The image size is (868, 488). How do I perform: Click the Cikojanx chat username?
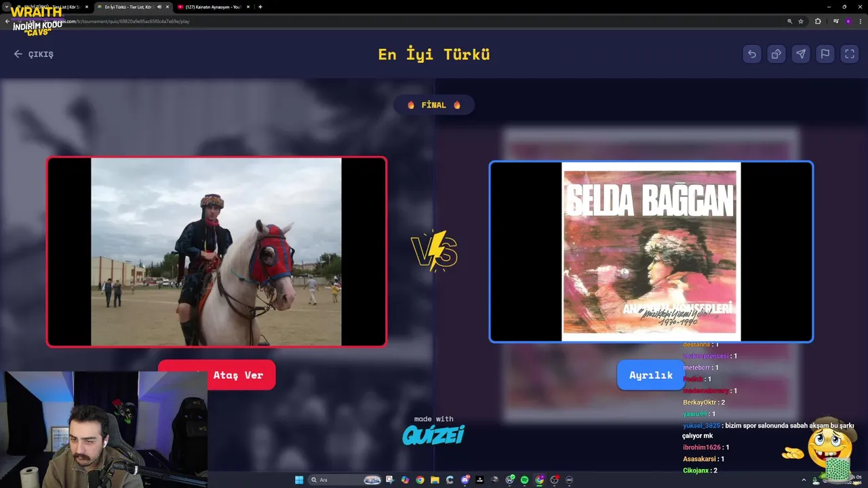[x=696, y=470]
